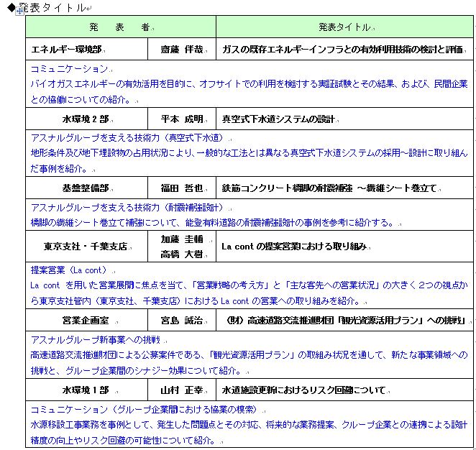Click the 東京支社・千葉支店 cell
This screenshot has height=450, width=476.
[87, 247]
